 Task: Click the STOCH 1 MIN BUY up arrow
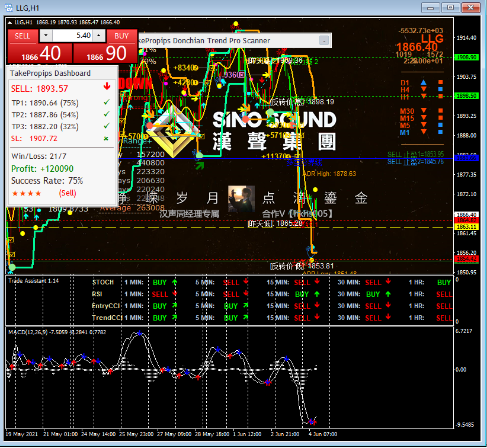[x=175, y=282]
